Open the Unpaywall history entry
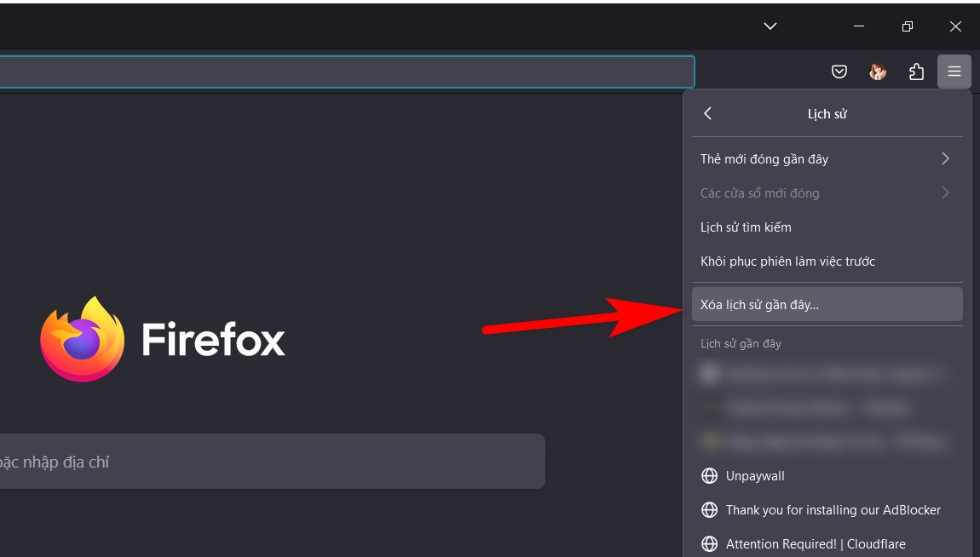The height and width of the screenshot is (557, 980). coord(827,476)
